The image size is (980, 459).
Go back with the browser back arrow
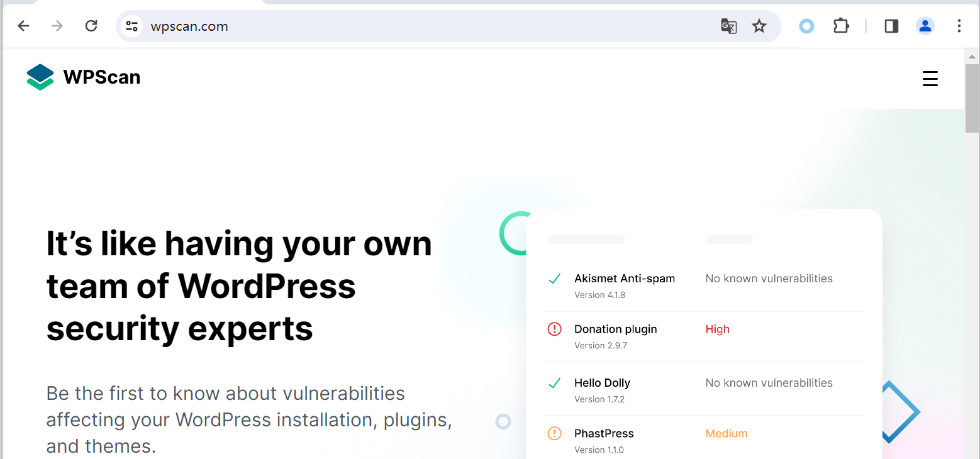(x=23, y=26)
